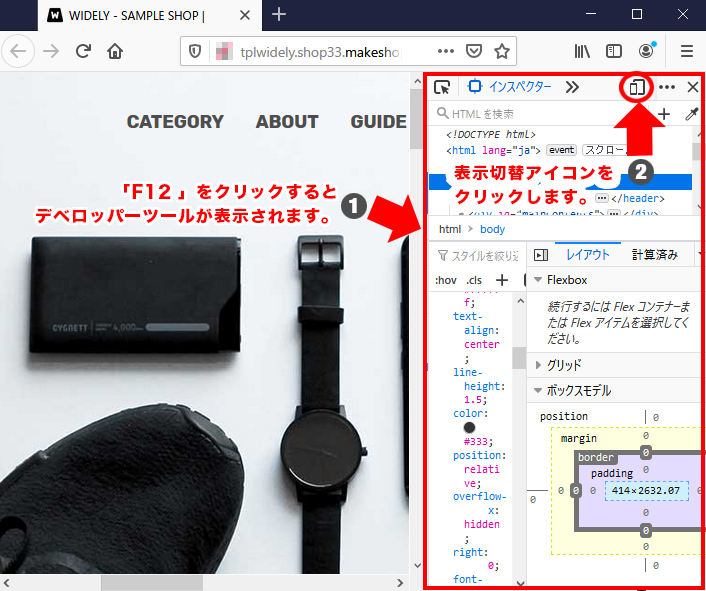Pick a color with the eyedropper icon
Screen dimensions: 706x591
[x=691, y=114]
